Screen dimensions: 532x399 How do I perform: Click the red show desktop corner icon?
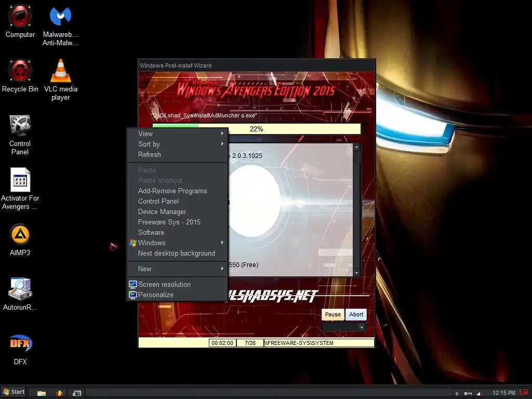[524, 393]
